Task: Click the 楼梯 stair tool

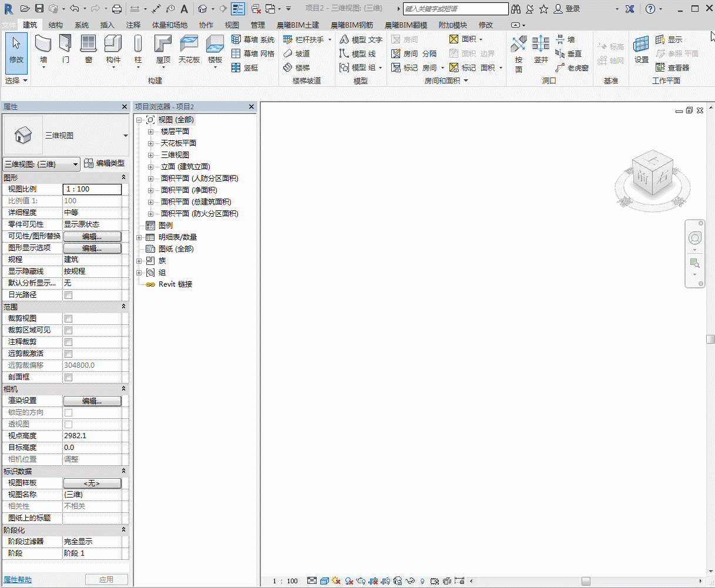Action: click(296, 68)
